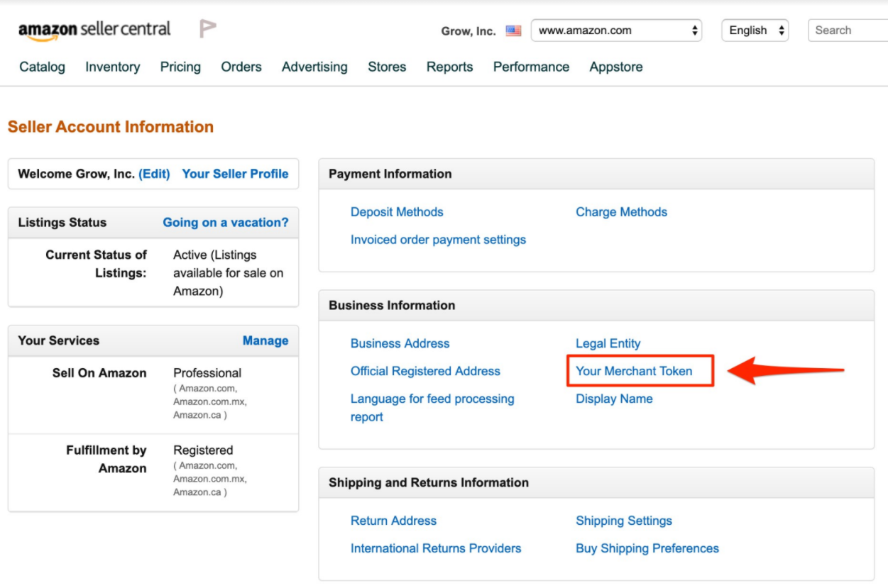
Task: Open the English language dropdown
Action: coord(755,30)
